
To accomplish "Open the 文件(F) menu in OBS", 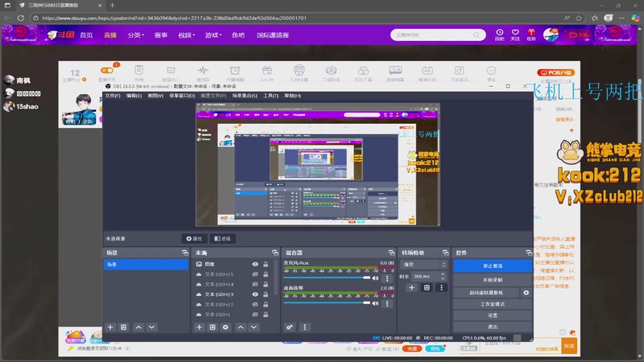I will click(113, 96).
